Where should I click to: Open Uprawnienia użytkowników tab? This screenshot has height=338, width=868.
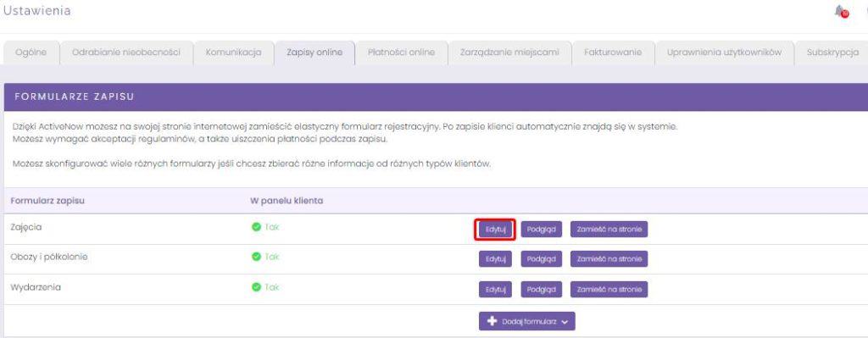pyautogui.click(x=724, y=53)
